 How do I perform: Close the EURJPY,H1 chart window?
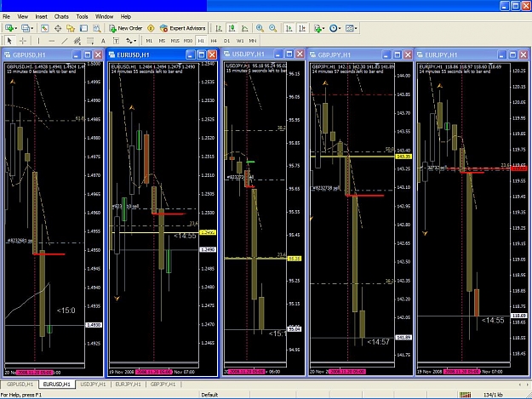(x=523, y=54)
